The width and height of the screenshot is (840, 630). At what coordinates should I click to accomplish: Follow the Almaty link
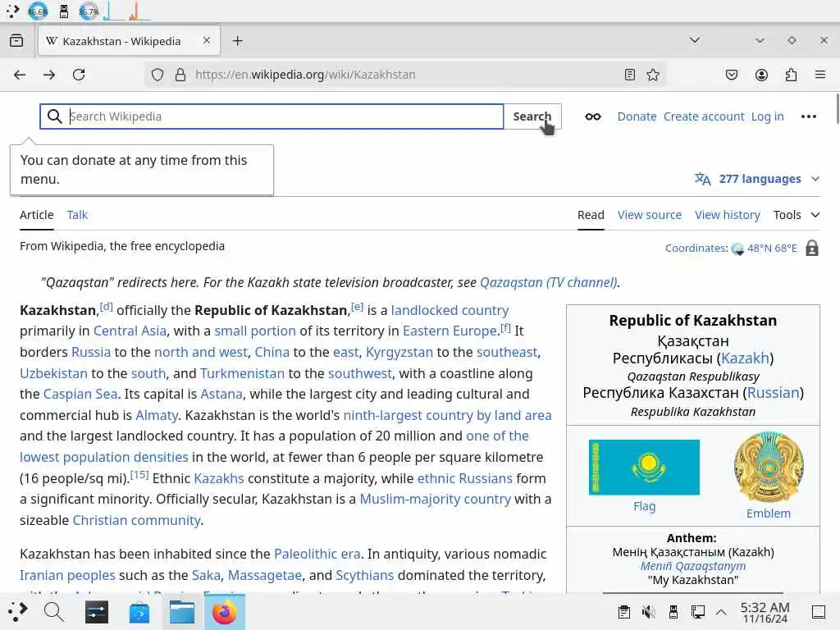(157, 415)
